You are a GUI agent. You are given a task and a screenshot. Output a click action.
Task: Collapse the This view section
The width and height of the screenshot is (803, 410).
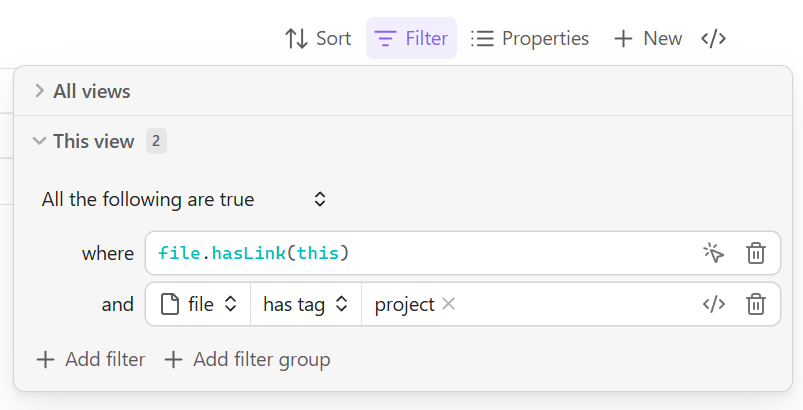coord(83,141)
